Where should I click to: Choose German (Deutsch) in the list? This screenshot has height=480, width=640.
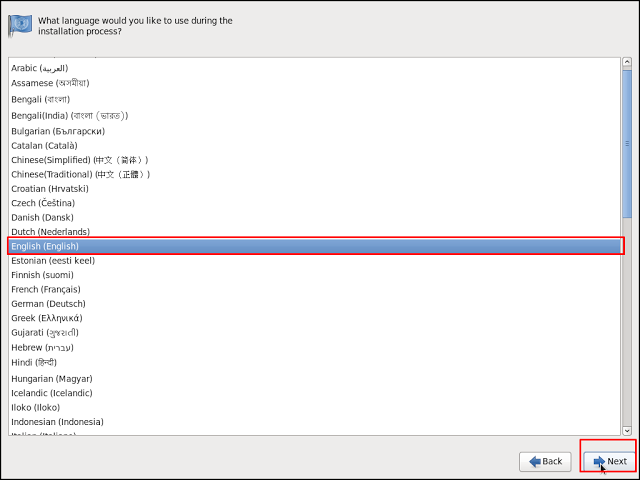tap(48, 304)
